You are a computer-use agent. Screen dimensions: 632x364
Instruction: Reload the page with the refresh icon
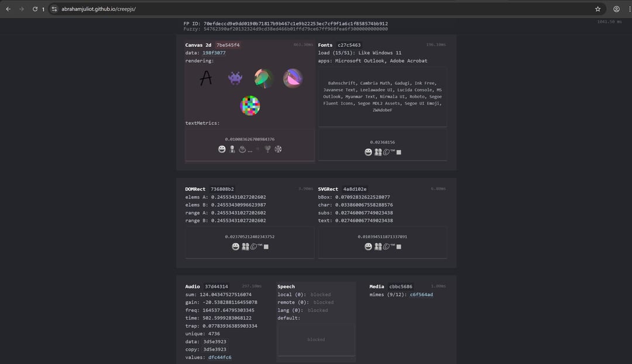35,9
